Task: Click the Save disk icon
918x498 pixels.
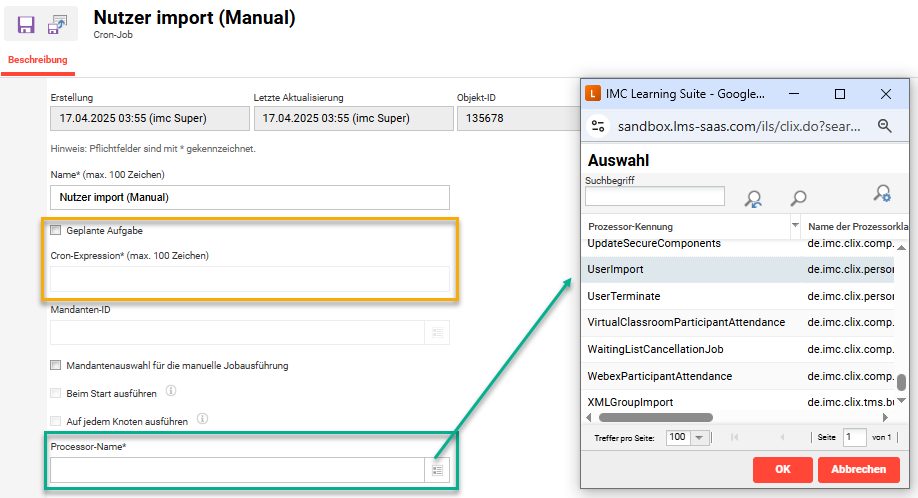Action: (x=26, y=25)
